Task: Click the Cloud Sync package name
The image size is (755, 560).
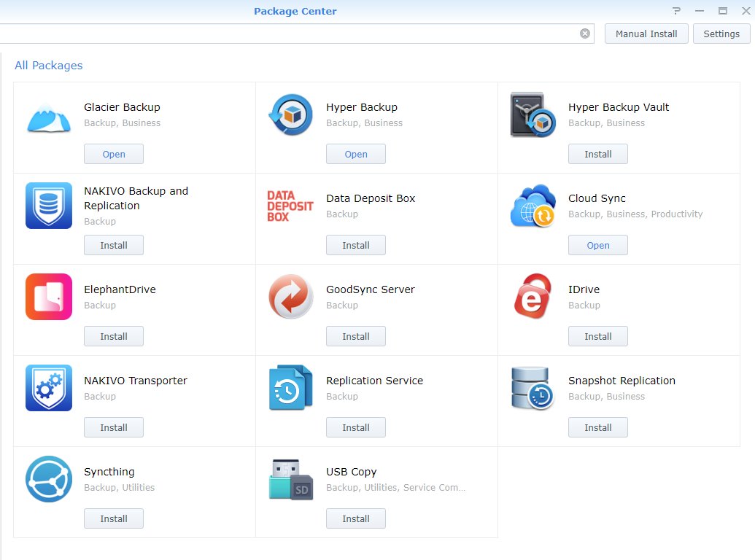Action: [597, 198]
